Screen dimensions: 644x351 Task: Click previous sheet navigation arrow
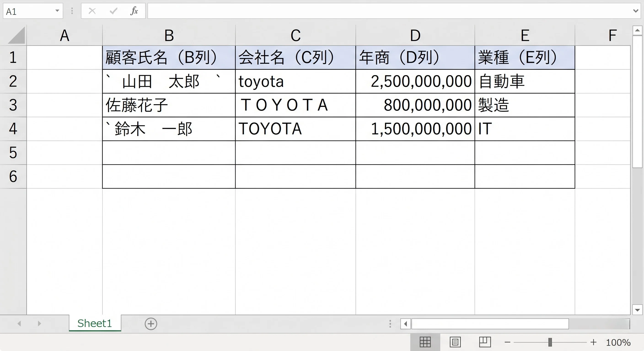point(19,324)
